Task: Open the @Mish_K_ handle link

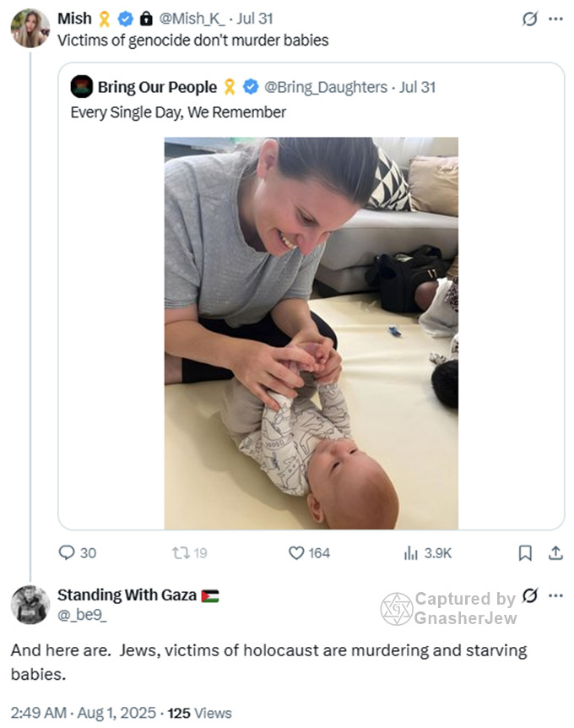Action: [187, 19]
